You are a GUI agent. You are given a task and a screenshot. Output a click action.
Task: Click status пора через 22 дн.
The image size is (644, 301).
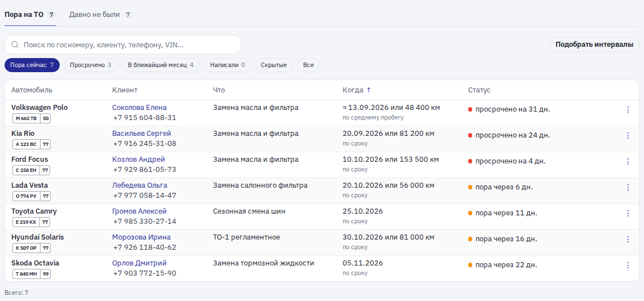point(503,265)
